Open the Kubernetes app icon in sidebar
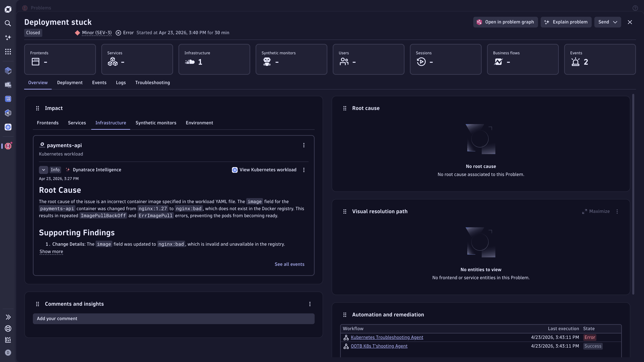 click(8, 127)
